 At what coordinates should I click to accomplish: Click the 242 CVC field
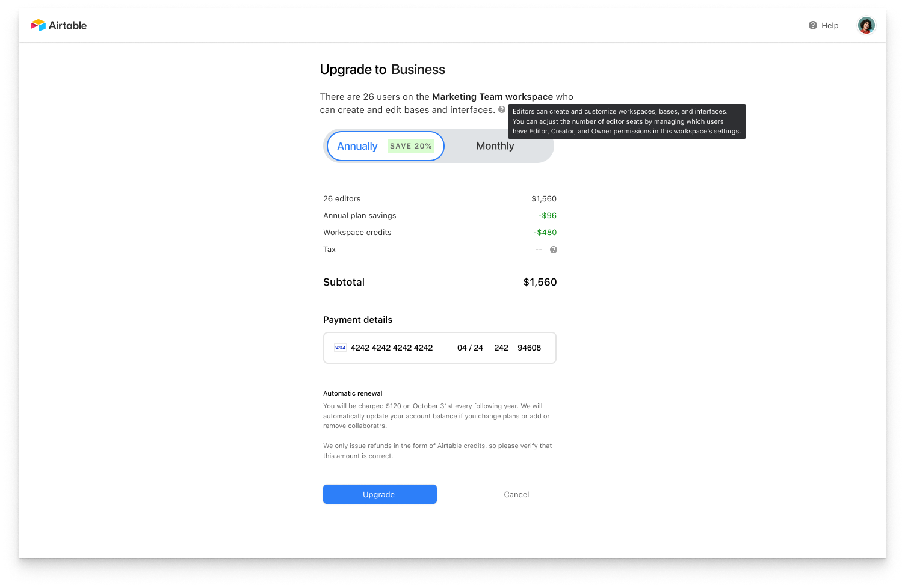pos(501,348)
